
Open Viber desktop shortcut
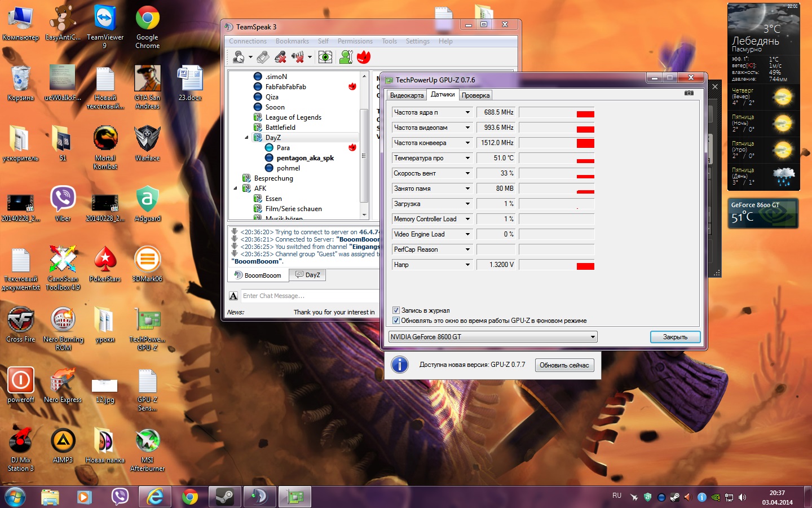63,204
